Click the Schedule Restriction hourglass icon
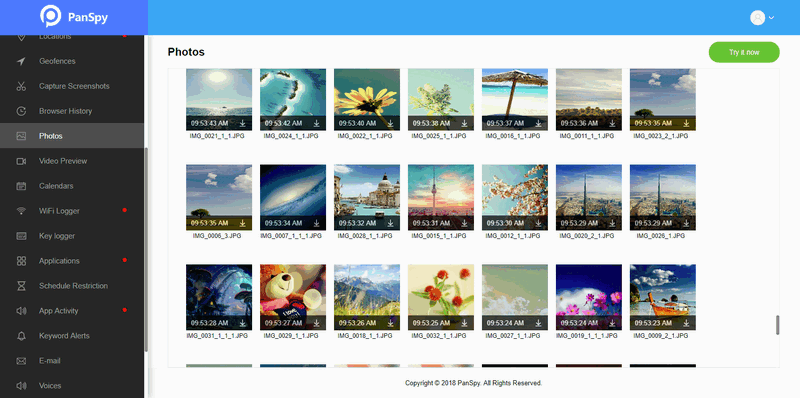 click(x=21, y=286)
